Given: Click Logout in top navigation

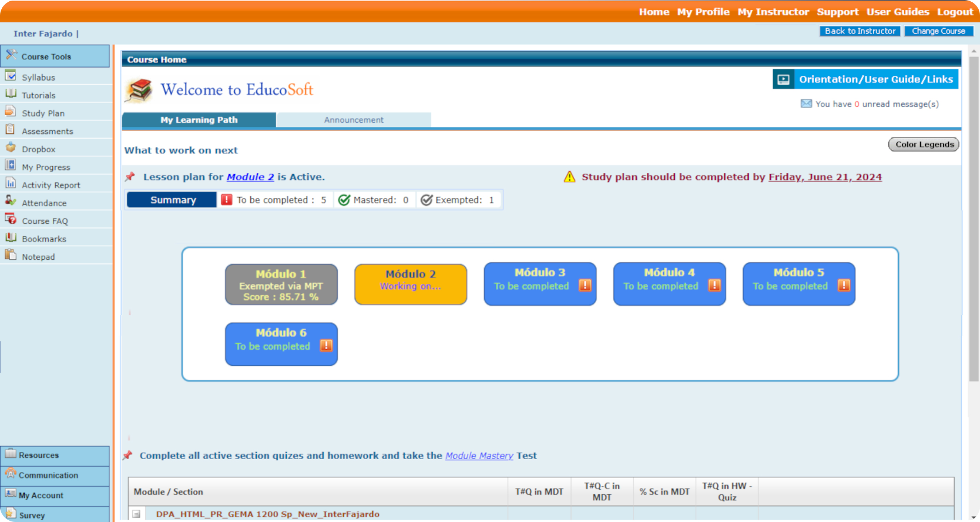Looking at the screenshot, I should pos(955,12).
